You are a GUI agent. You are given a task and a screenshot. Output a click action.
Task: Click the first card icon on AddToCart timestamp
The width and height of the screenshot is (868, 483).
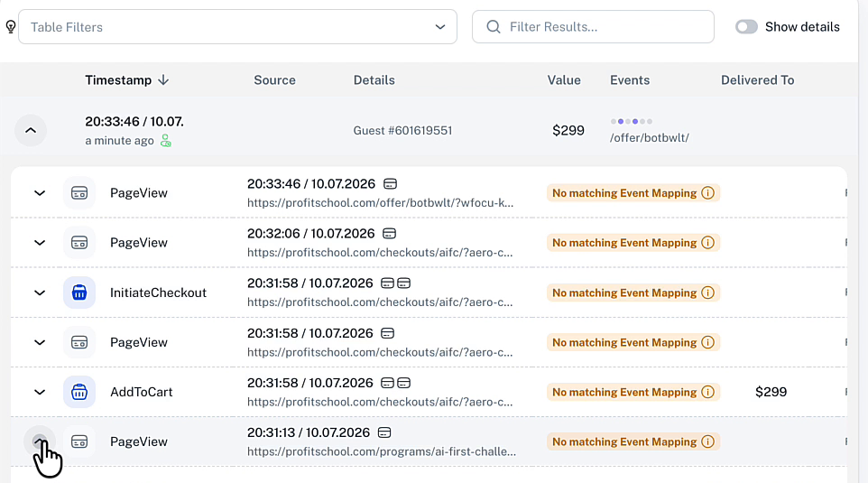click(387, 383)
